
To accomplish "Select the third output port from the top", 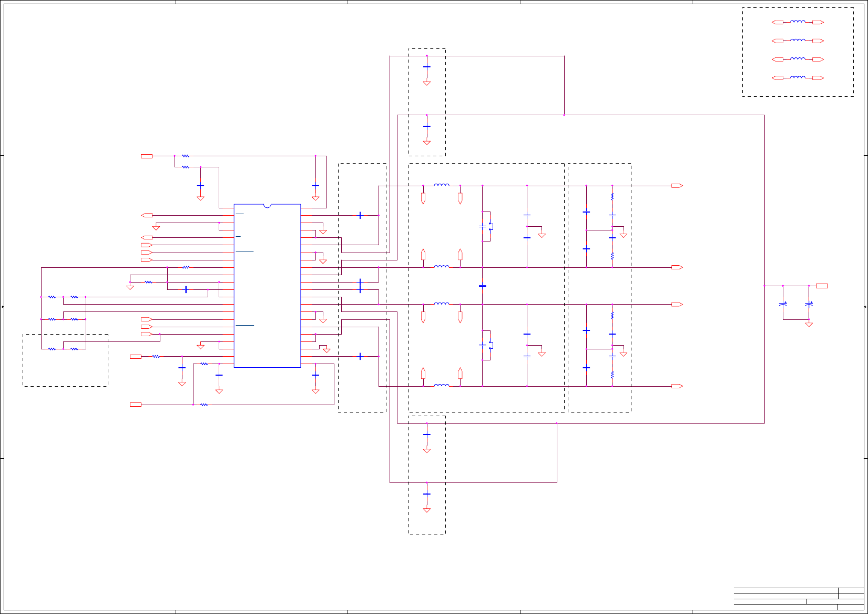I will point(677,304).
